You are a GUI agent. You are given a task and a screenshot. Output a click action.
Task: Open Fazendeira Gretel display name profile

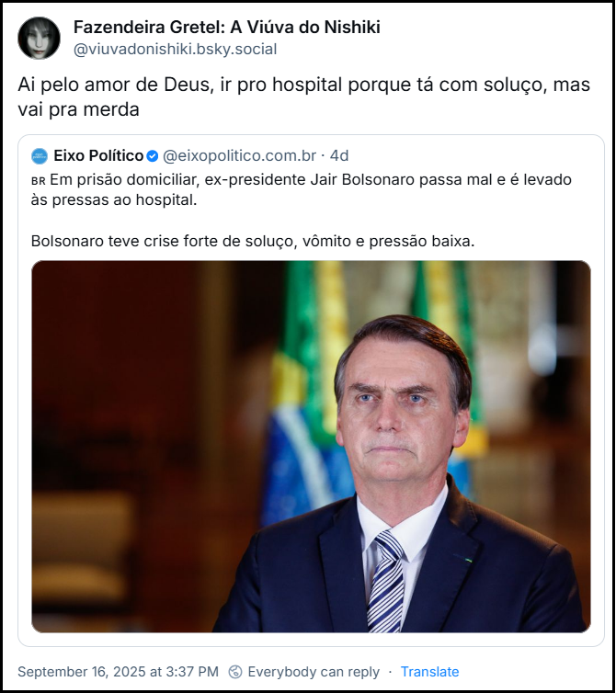(226, 28)
